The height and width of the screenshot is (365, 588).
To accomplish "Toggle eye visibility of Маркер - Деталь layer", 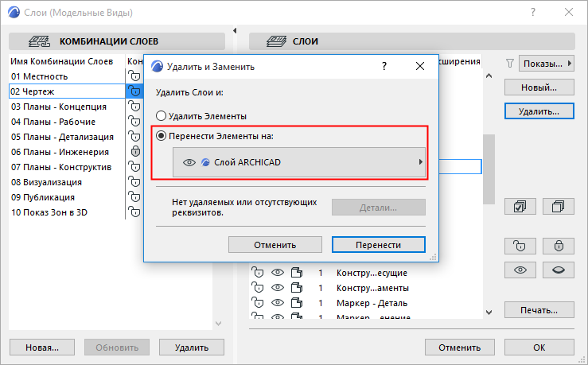I will tap(276, 303).
